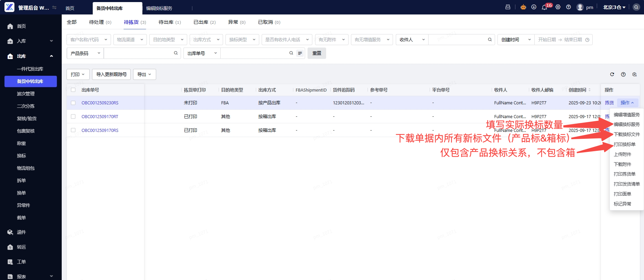Viewport: 644px width, 280px height.
Task: Click the search icon in top-right corner
Action: click(x=636, y=7)
